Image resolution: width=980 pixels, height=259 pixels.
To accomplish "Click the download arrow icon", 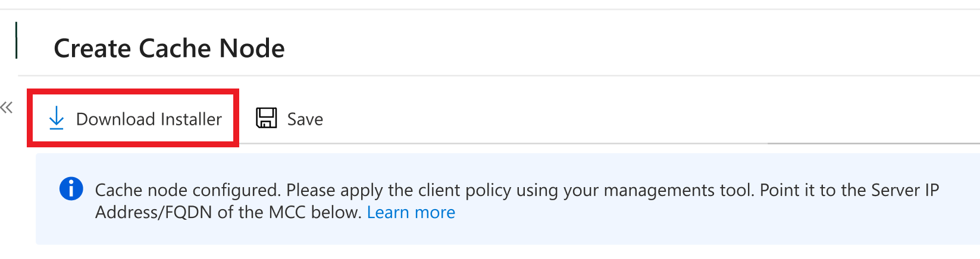I will (x=57, y=118).
